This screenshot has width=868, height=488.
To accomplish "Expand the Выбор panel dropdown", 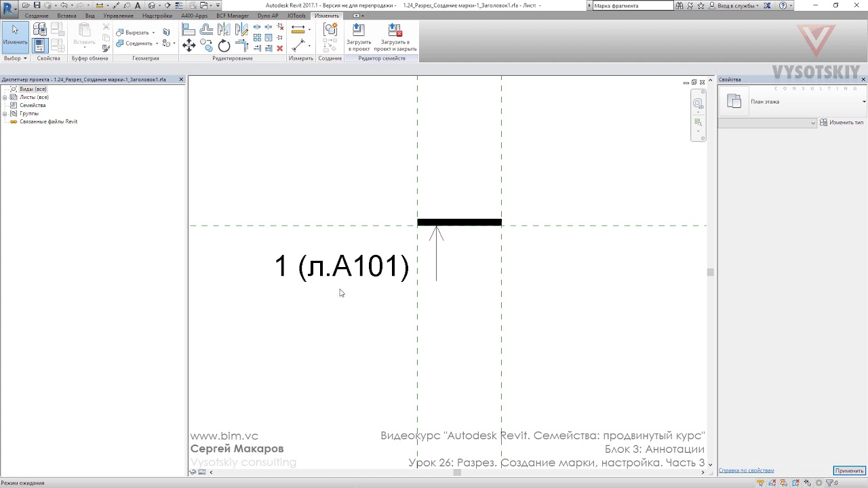I will pyautogui.click(x=15, y=58).
